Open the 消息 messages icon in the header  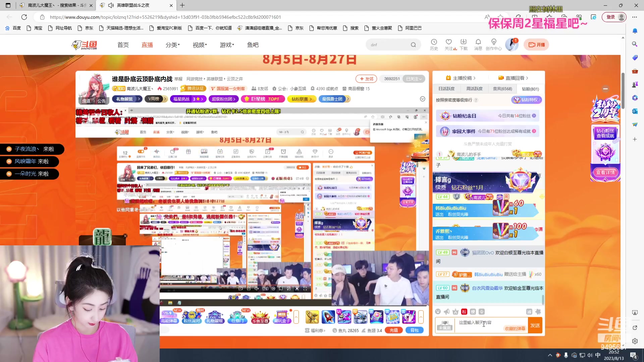478,44
